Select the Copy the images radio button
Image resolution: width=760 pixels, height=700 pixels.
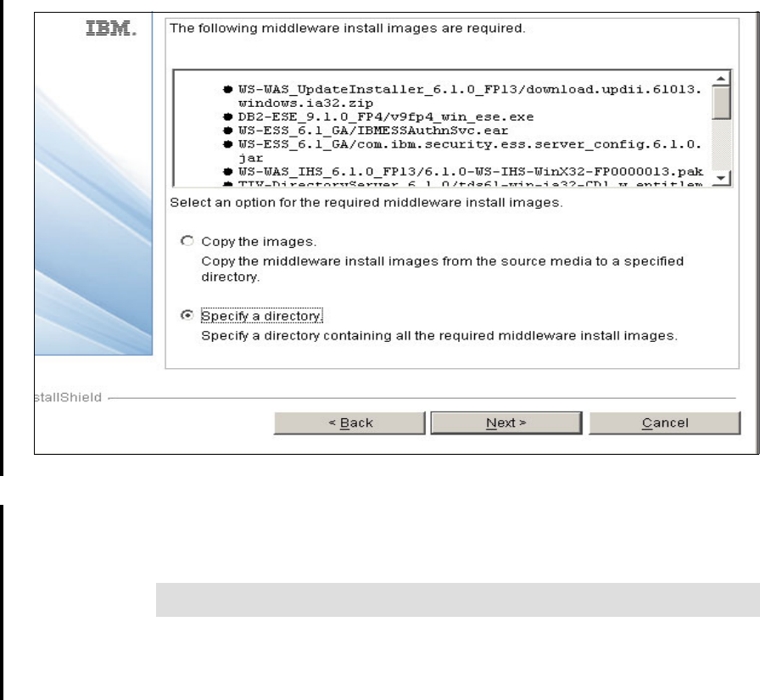(x=187, y=241)
